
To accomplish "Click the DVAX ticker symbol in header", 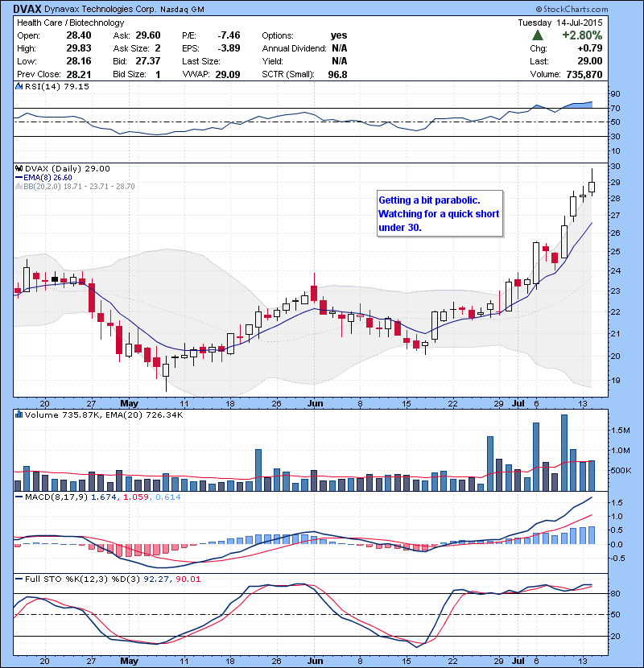I will pos(27,9).
